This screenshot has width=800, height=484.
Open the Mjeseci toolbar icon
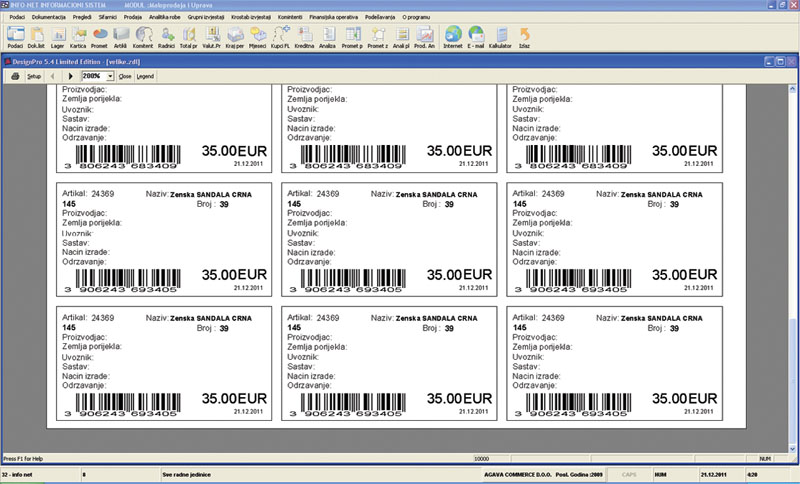pos(258,37)
